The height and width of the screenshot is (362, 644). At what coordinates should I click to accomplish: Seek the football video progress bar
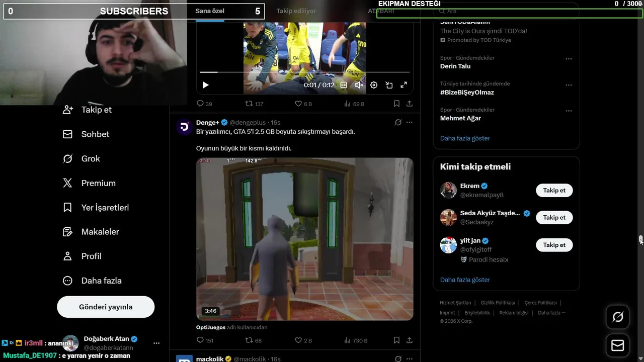304,72
